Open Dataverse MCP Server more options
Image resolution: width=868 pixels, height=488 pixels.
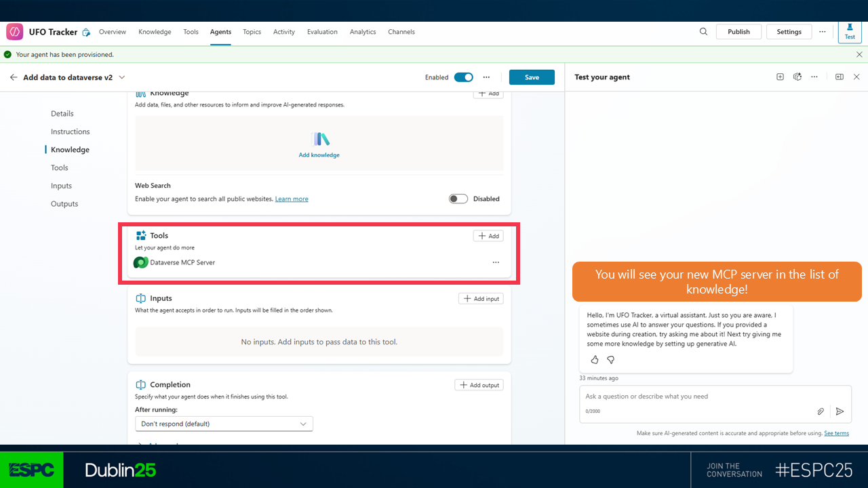point(496,262)
